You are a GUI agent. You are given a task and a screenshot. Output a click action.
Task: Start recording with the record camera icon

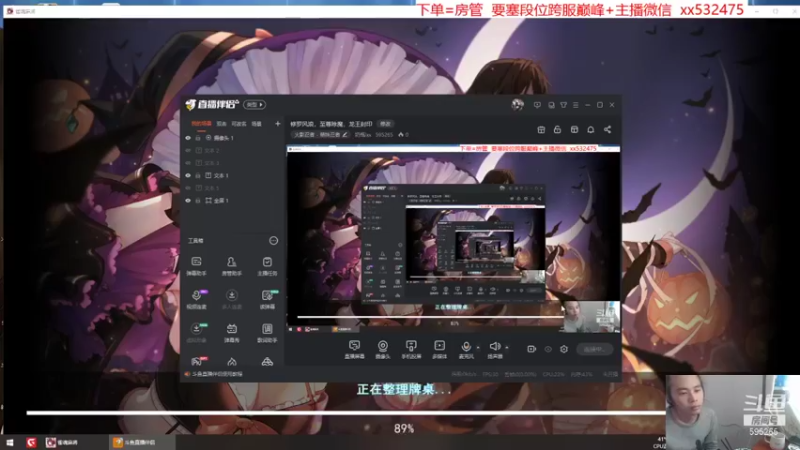pos(531,349)
